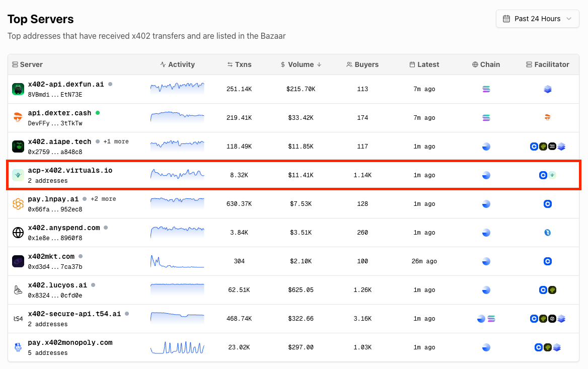The image size is (588, 369).
Task: Open the Past 24 Hours time range dropdown
Action: 537,19
